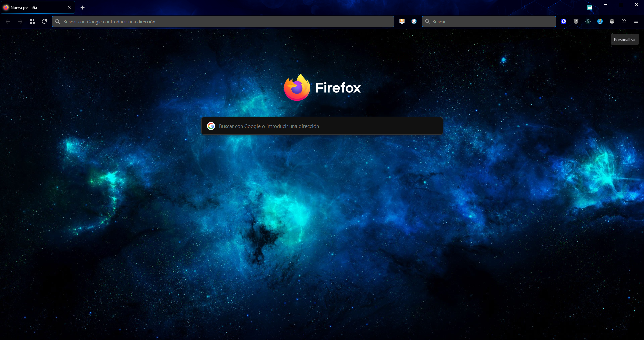Expand the toolbar overflow chevron menu
This screenshot has height=340, width=644.
click(x=624, y=21)
